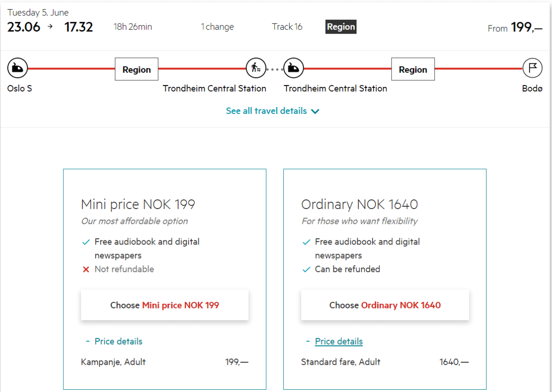Choose Ordinary NOK 1640 ticket
This screenshot has height=392, width=552.
(385, 305)
